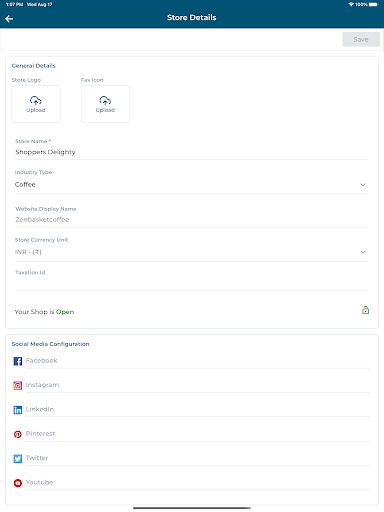The height and width of the screenshot is (512, 384).
Task: Click the 'Your Shop is Open' text
Action: tap(44, 312)
